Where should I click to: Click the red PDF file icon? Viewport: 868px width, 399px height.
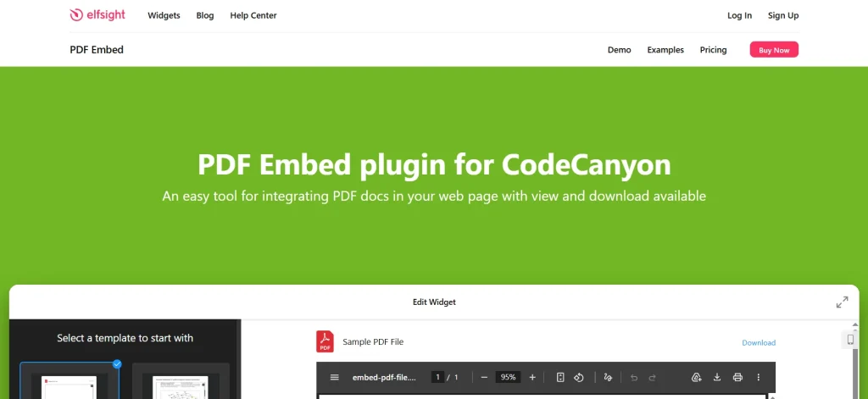pos(325,341)
